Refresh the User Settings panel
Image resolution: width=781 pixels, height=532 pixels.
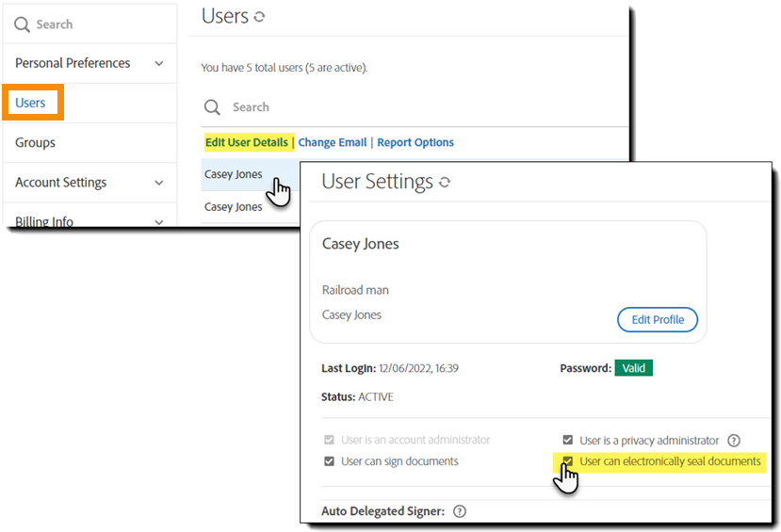click(x=445, y=182)
